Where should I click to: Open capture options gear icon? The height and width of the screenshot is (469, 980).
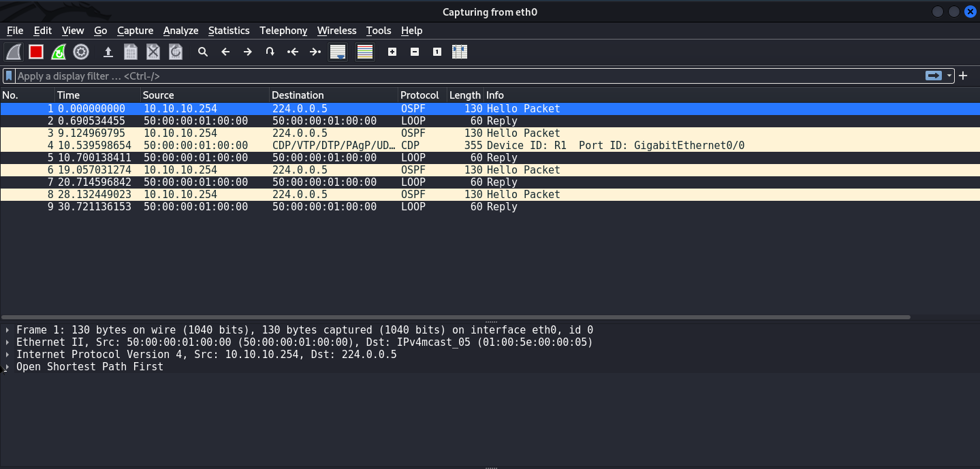pyautogui.click(x=81, y=52)
